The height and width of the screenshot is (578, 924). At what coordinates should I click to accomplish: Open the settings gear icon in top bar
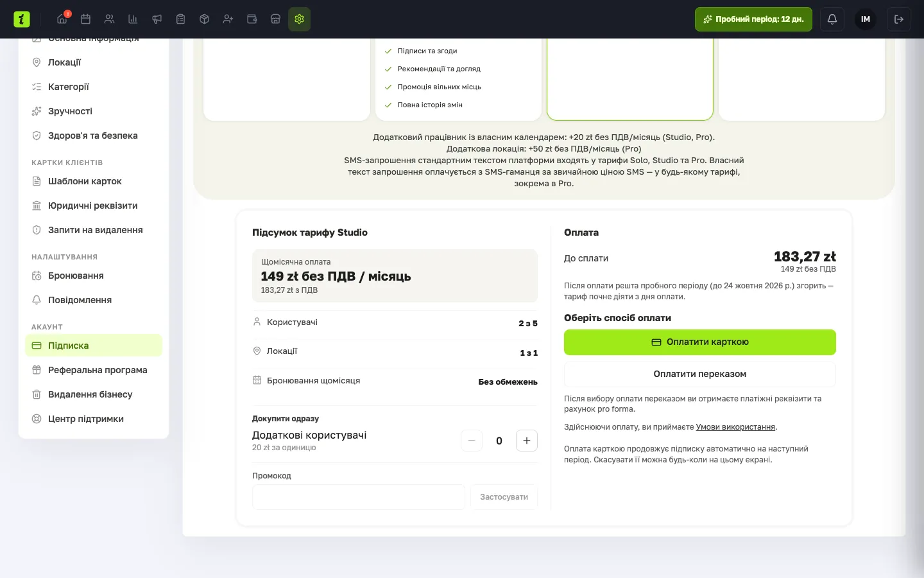coord(299,19)
